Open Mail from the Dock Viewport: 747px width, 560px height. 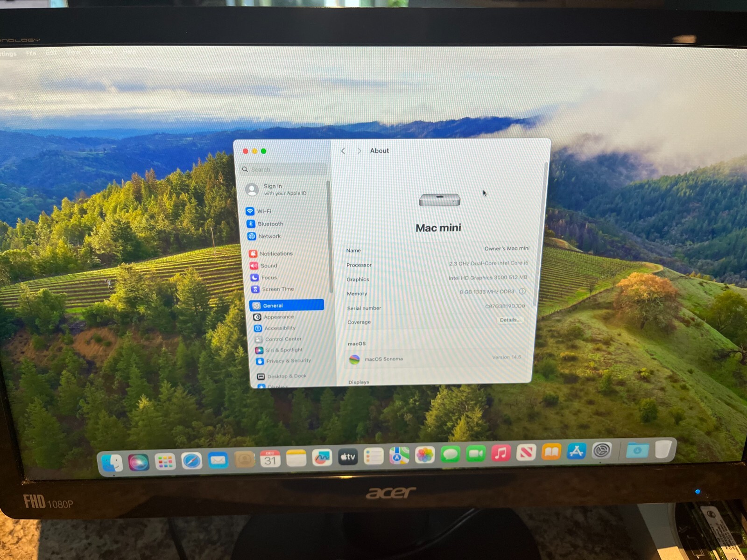[x=218, y=461]
